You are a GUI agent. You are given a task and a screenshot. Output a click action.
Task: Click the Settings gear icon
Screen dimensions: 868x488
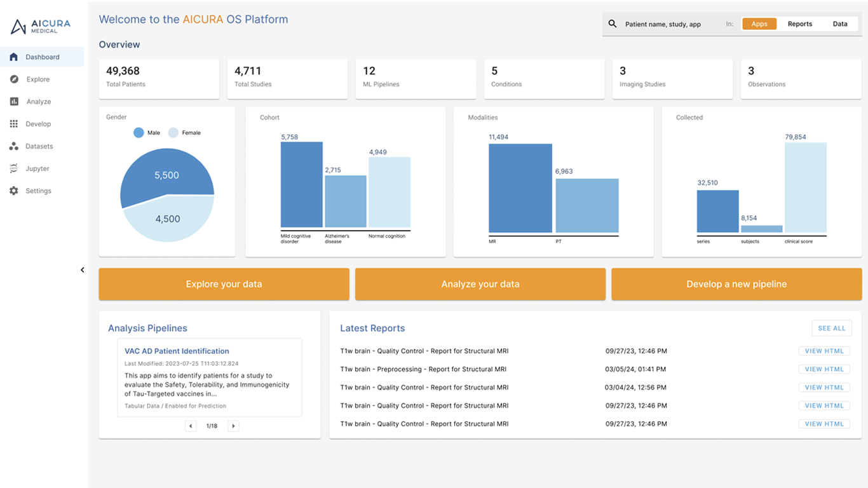[x=14, y=191]
